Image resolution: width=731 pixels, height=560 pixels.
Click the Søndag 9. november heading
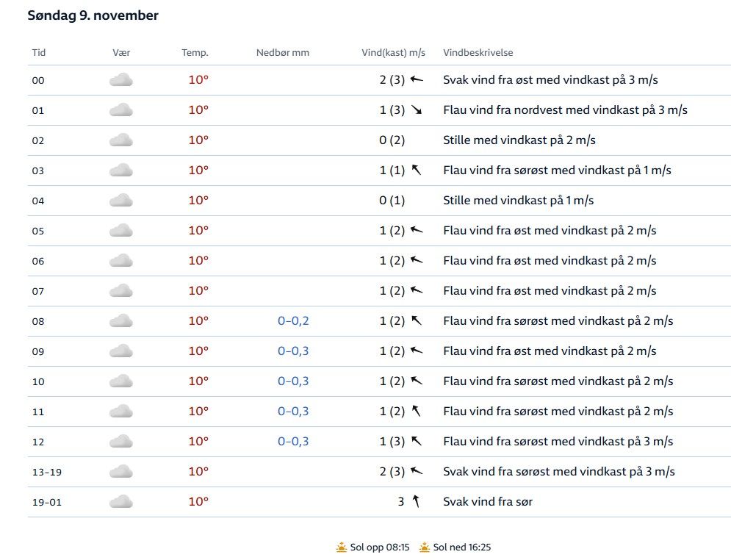93,15
